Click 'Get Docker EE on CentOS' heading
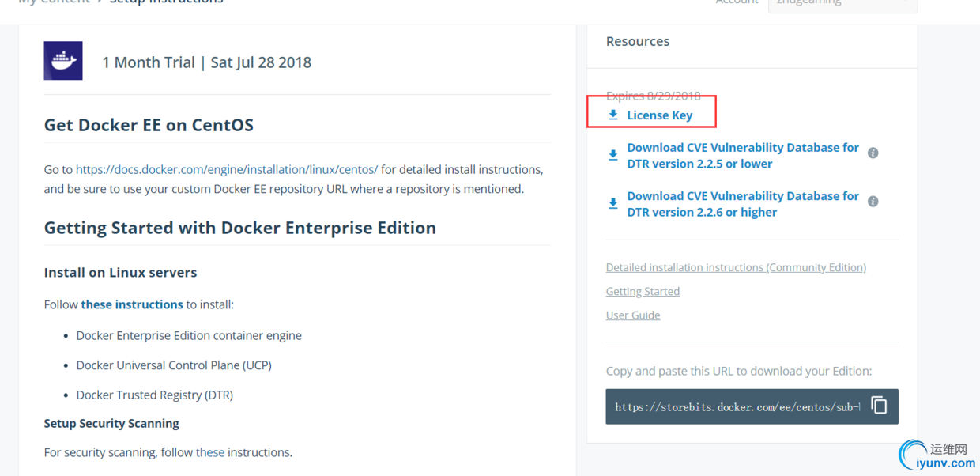Screen dimensions: 980x476 pyautogui.click(x=149, y=125)
